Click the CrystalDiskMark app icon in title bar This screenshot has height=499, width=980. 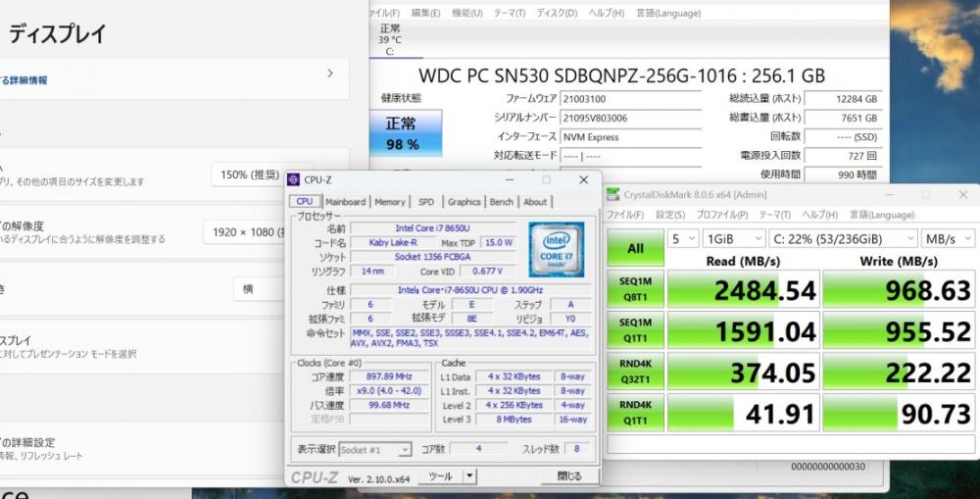coord(613,194)
